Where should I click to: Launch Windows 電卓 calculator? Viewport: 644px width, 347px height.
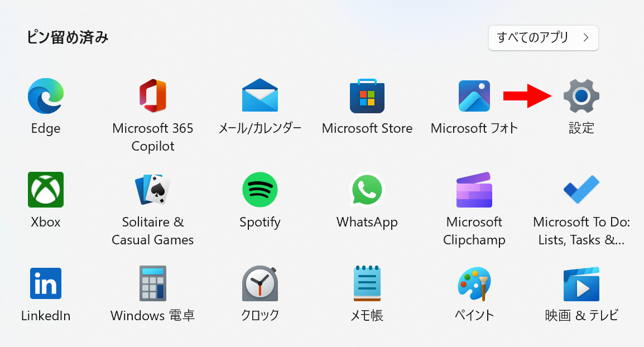tap(153, 283)
